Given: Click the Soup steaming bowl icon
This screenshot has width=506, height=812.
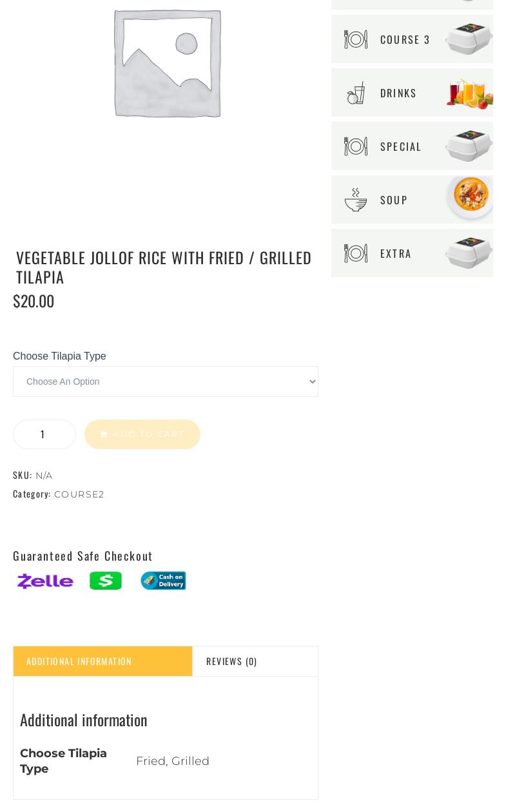Looking at the screenshot, I should pyautogui.click(x=355, y=200).
